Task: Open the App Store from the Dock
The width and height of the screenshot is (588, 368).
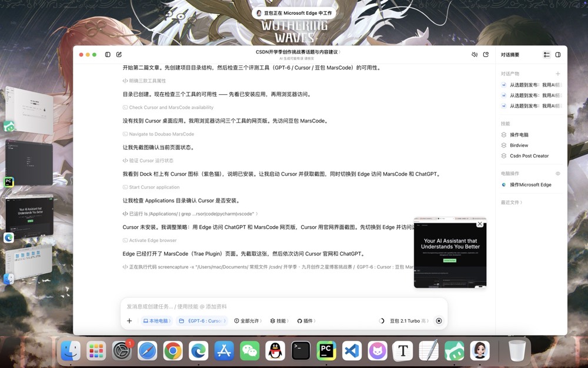Action: tap(224, 351)
